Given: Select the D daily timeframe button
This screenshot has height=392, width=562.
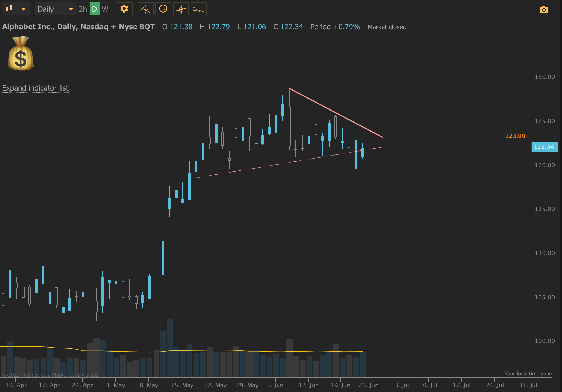Looking at the screenshot, I should pyautogui.click(x=94, y=9).
